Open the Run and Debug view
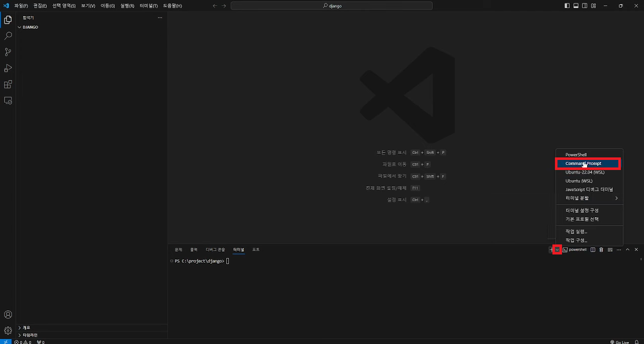644x344 pixels. click(8, 68)
